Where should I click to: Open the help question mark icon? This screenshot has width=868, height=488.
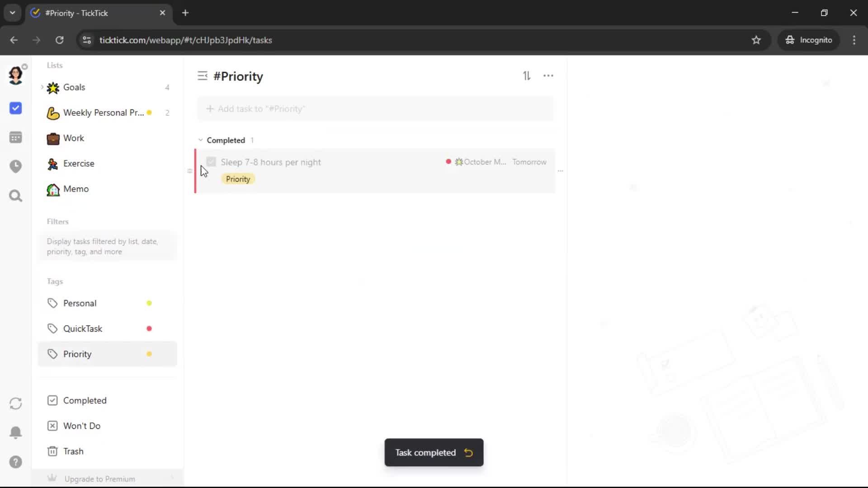click(x=16, y=462)
